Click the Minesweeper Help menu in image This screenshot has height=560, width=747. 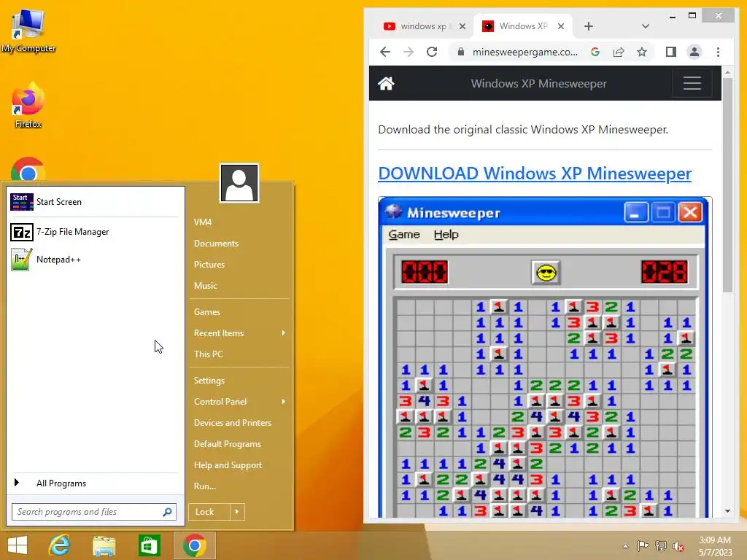point(446,234)
